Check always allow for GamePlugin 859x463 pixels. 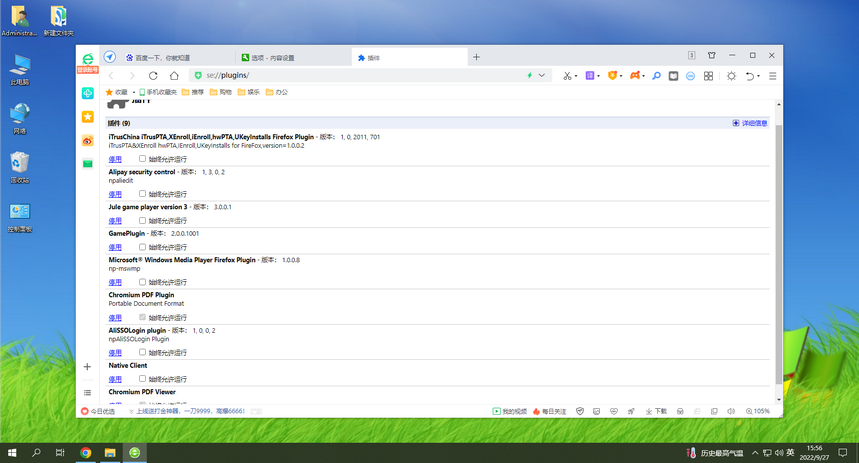pyautogui.click(x=142, y=247)
